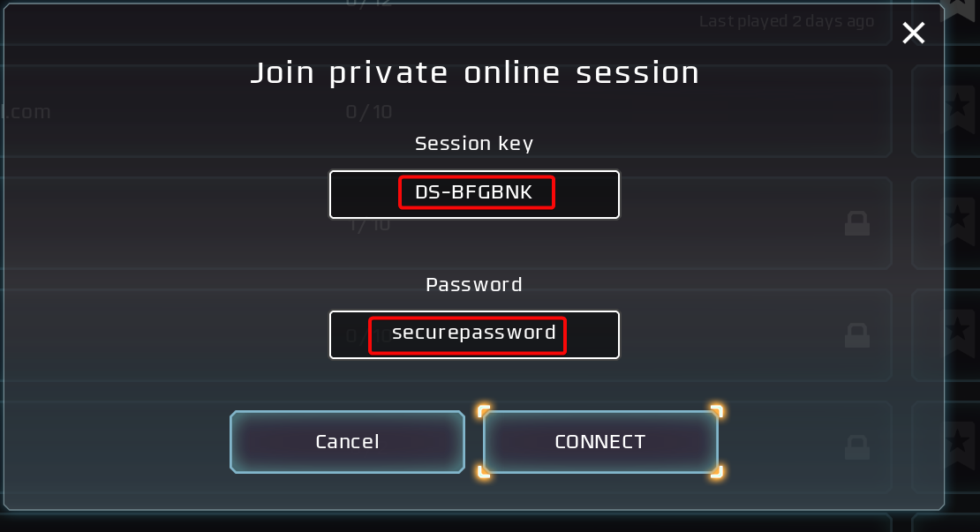This screenshot has height=532, width=980.
Task: Click the 'Last played 2 days ago' text
Action: (786, 21)
